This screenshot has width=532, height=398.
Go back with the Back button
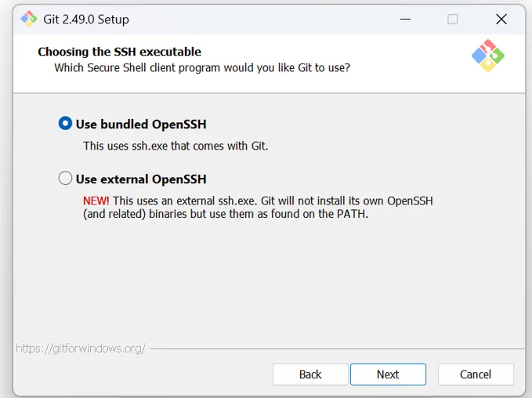coord(310,374)
